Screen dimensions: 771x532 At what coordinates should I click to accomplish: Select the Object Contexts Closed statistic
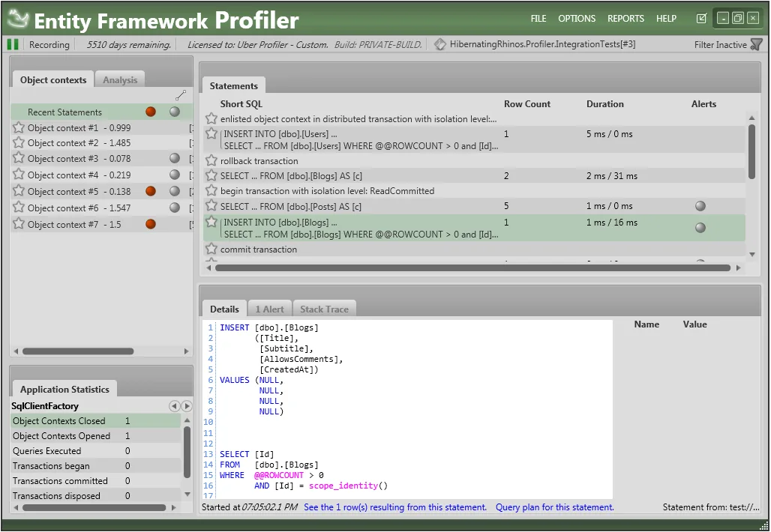tap(96, 420)
